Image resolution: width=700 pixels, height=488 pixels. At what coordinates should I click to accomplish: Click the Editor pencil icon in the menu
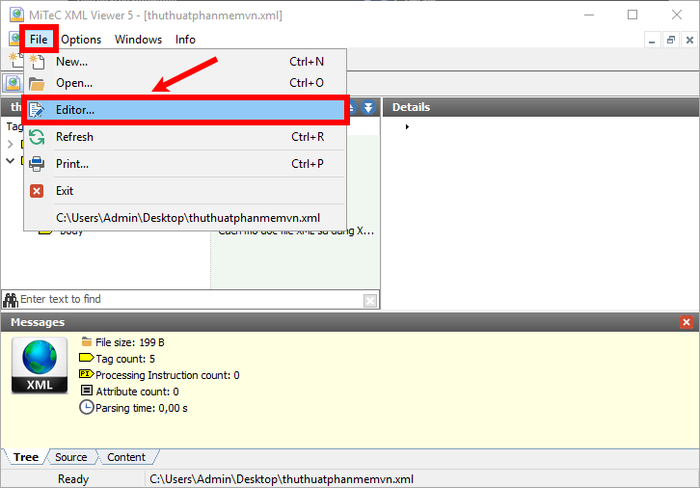(37, 110)
